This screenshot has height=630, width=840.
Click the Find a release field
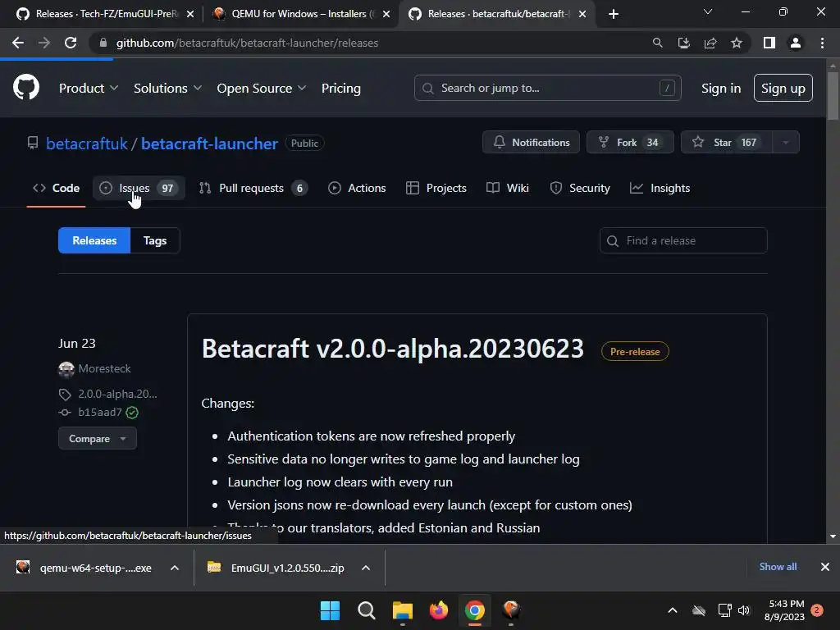click(683, 240)
